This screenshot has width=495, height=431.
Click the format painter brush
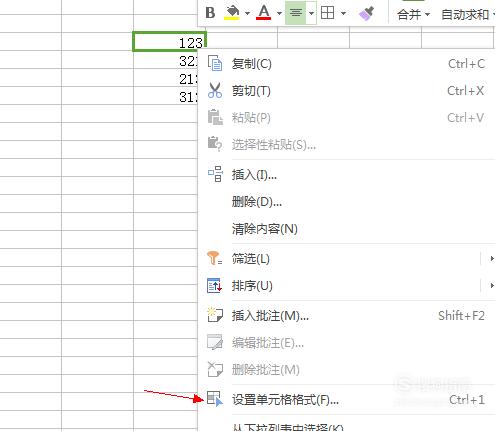click(367, 13)
